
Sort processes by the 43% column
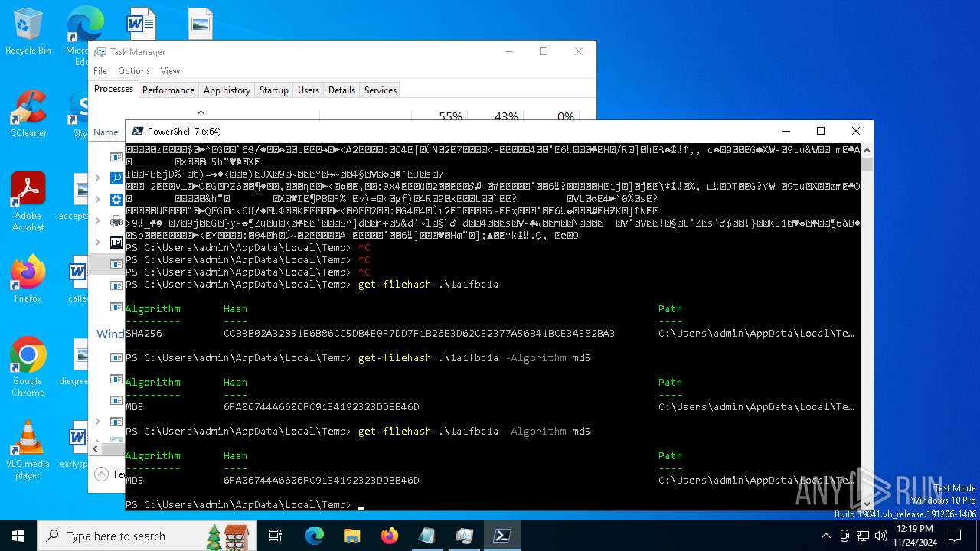[506, 116]
